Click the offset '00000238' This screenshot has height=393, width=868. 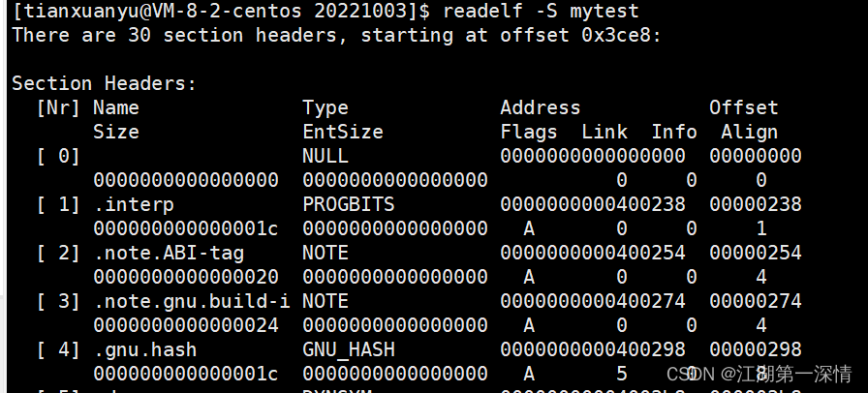click(756, 205)
